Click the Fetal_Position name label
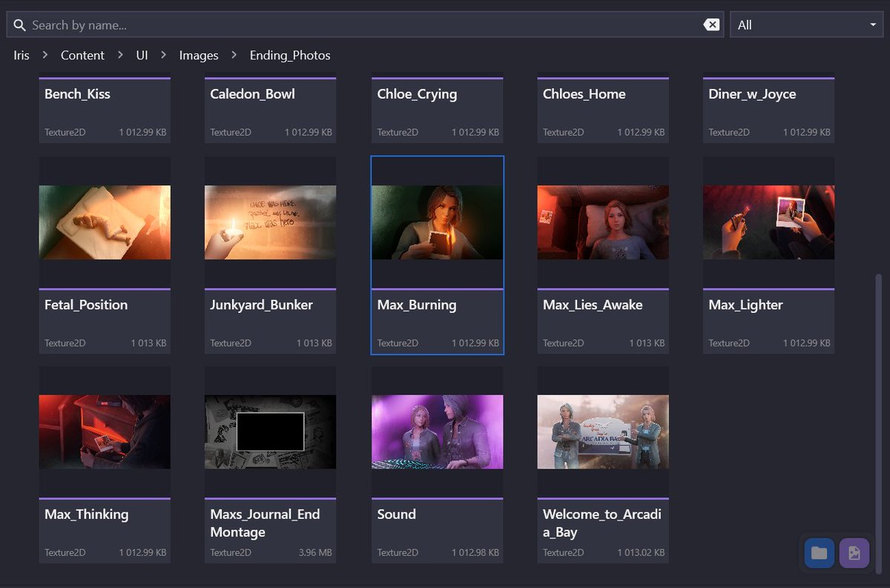890x588 pixels. pos(86,305)
